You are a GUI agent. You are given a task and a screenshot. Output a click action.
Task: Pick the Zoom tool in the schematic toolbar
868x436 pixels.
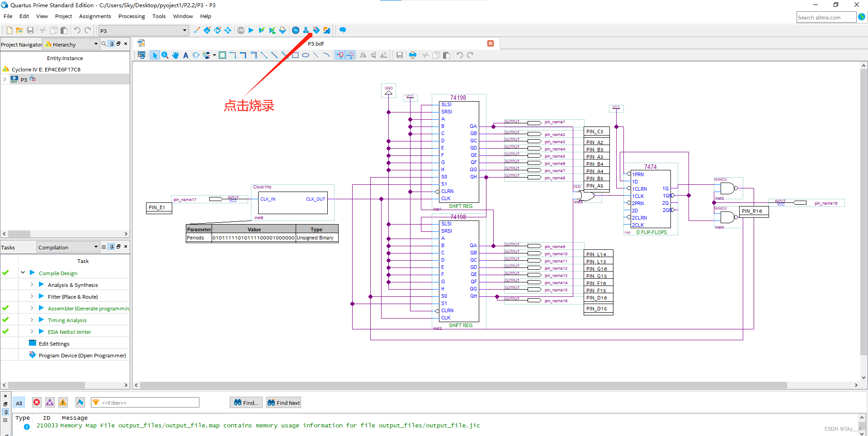coord(165,55)
